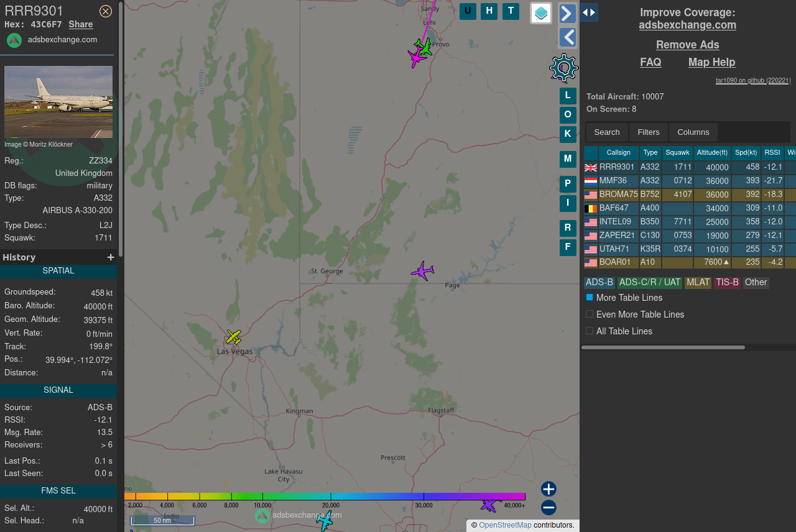Open map settings gear

[563, 68]
